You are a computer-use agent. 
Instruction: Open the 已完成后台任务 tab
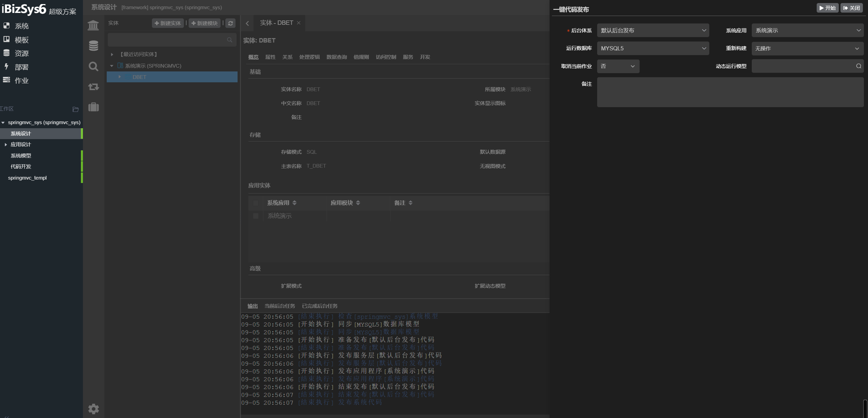320,306
